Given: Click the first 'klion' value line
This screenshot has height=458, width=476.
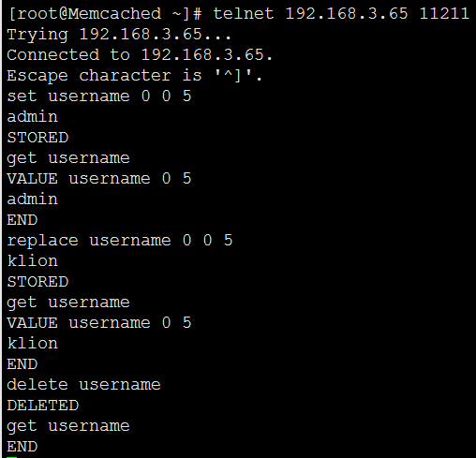Looking at the screenshot, I should tap(33, 260).
